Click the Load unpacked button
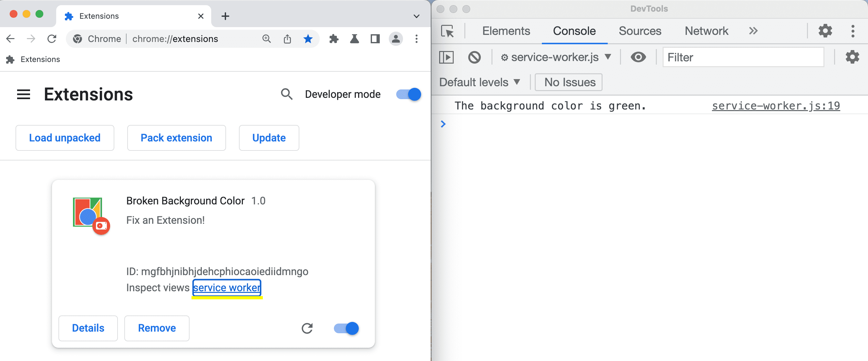The width and height of the screenshot is (868, 361). coord(64,137)
